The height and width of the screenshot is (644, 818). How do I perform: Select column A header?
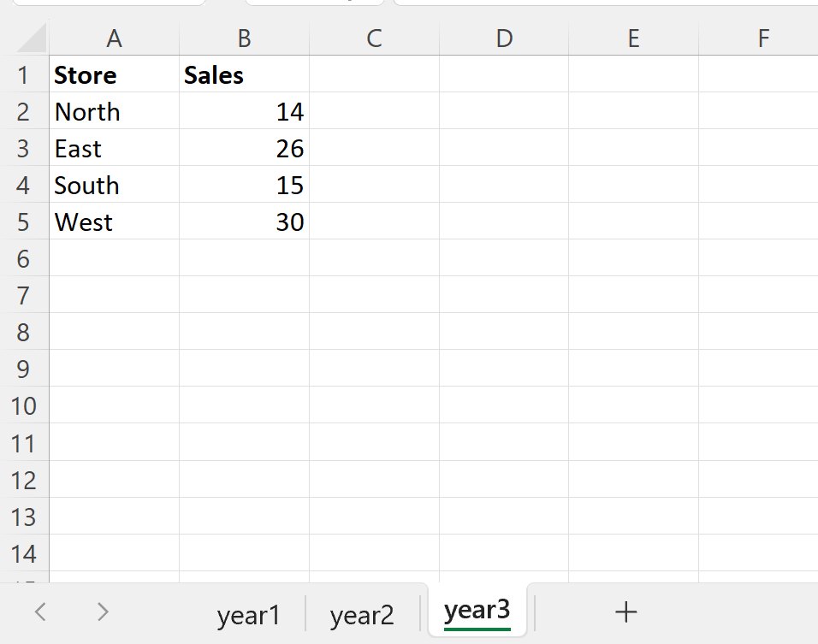pyautogui.click(x=114, y=38)
